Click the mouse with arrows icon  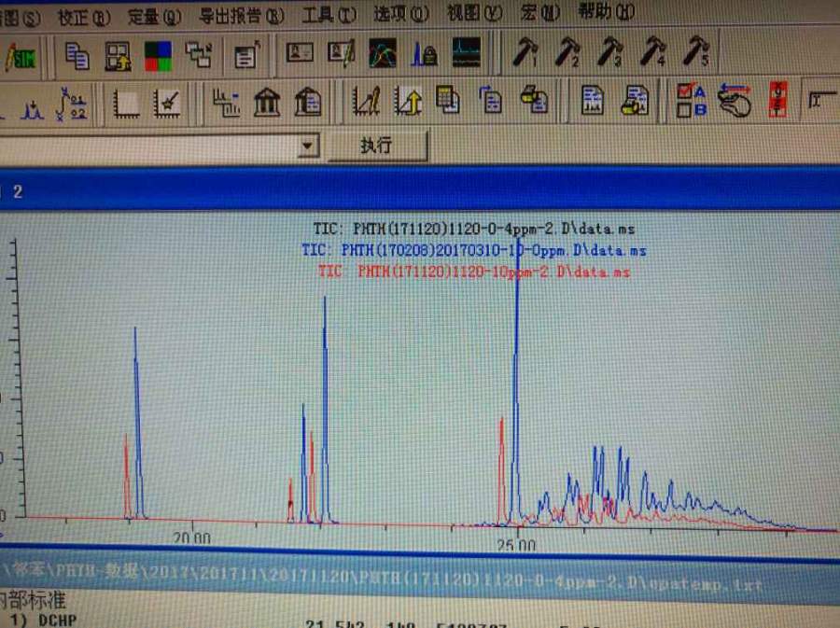(735, 100)
